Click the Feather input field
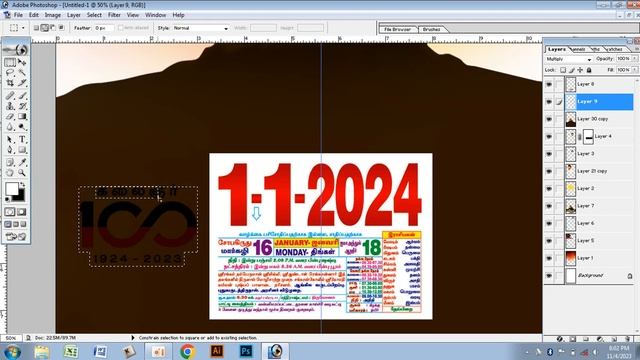This screenshot has height=360, width=640. point(103,28)
